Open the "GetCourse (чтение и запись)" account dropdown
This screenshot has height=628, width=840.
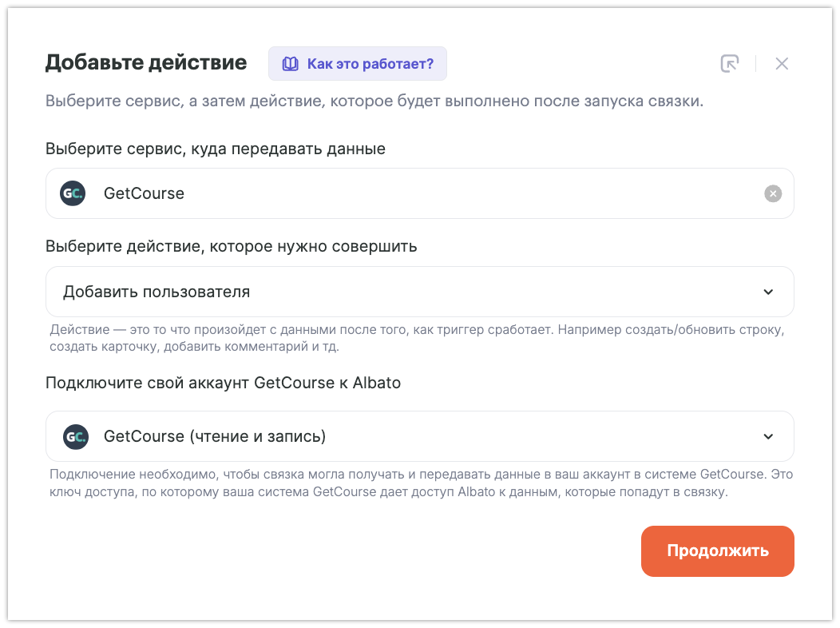click(x=399, y=436)
